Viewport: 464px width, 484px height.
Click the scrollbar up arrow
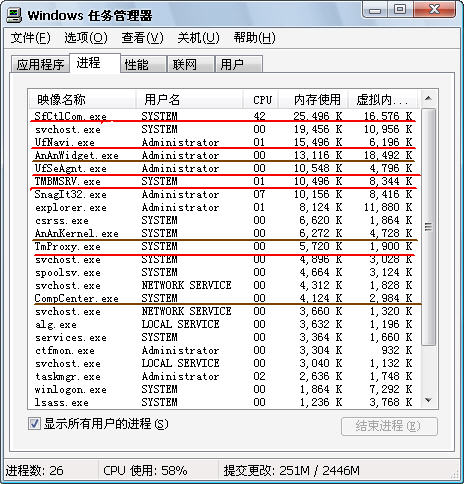428,98
